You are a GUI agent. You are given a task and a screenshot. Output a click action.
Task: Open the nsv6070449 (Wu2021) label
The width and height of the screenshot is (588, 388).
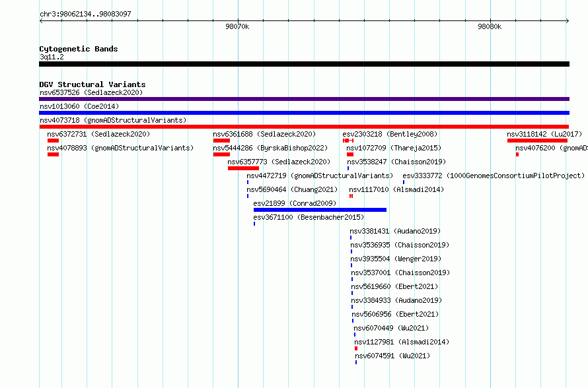coord(391,328)
